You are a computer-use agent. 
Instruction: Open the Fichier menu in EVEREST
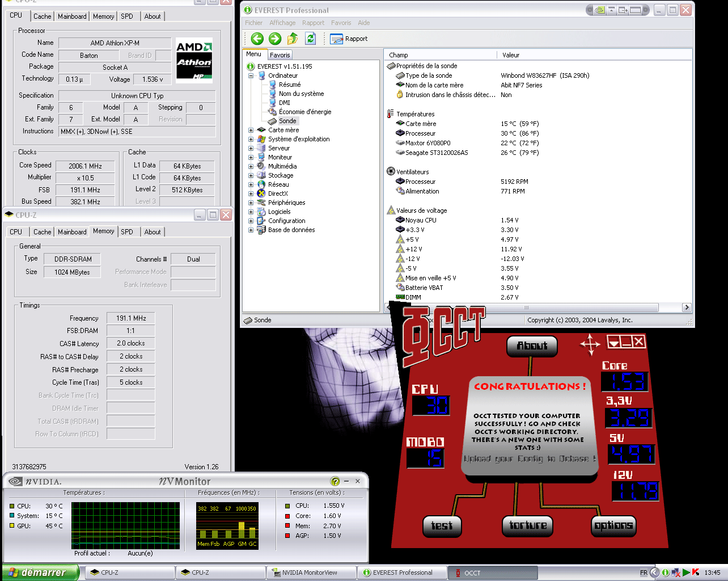click(253, 23)
